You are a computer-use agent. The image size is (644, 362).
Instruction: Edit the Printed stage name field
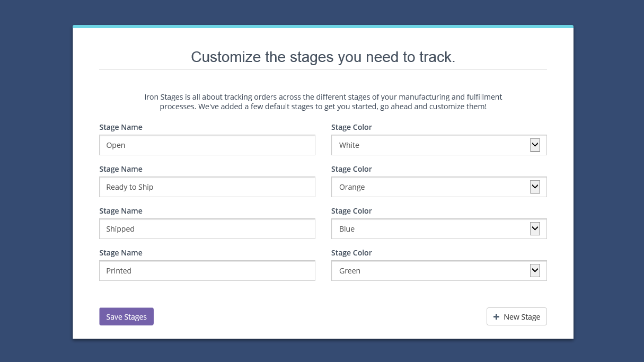(207, 271)
